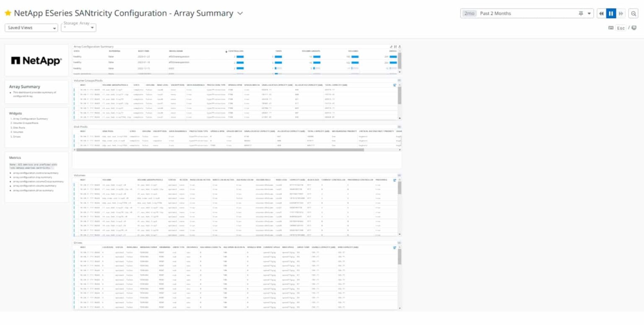This screenshot has width=644, height=325.
Task: Pause the dashboard auto-refresh playback
Action: (x=611, y=13)
